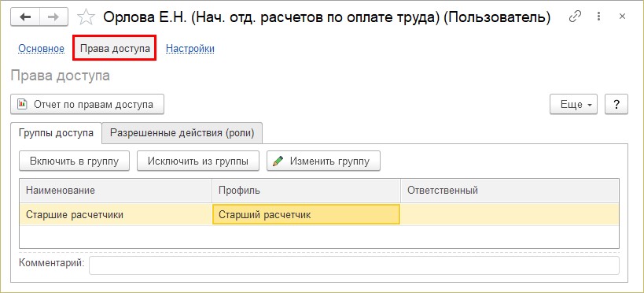
Task: Open the three-dot window menu
Action: click(x=599, y=17)
